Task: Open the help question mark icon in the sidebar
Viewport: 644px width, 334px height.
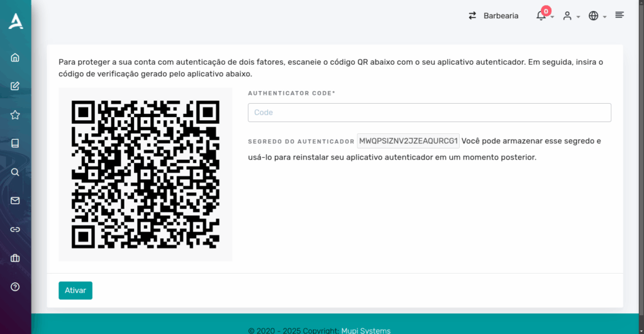Action: (x=15, y=287)
